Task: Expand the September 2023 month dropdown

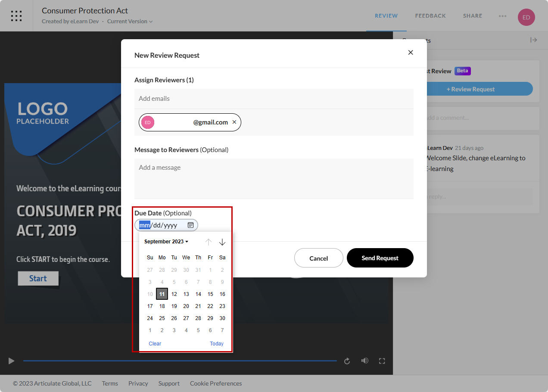Action: (x=166, y=242)
